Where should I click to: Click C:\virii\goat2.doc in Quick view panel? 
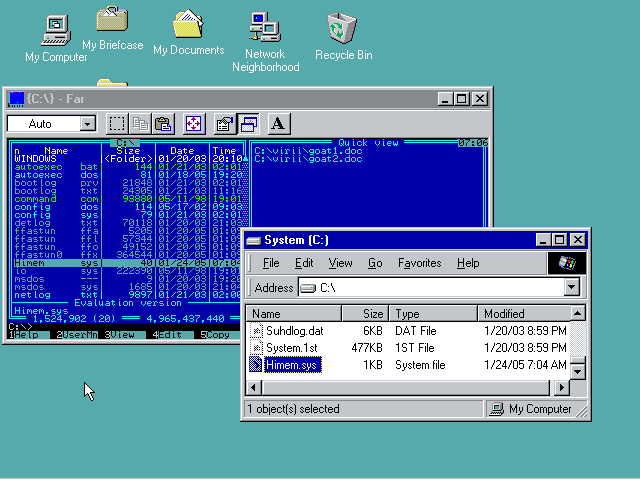point(309,159)
